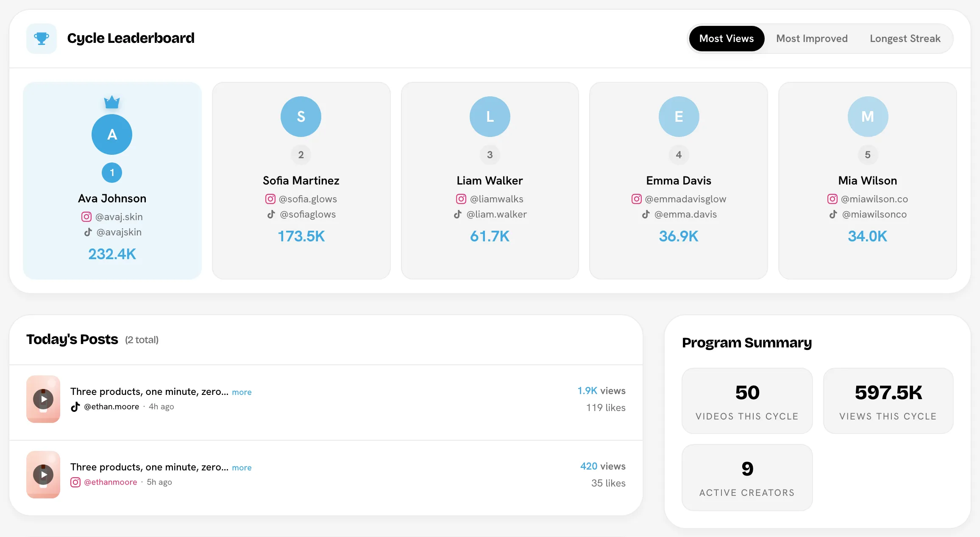Image resolution: width=980 pixels, height=537 pixels.
Task: Click Ava Johnson's avatar circle A
Action: point(112,134)
